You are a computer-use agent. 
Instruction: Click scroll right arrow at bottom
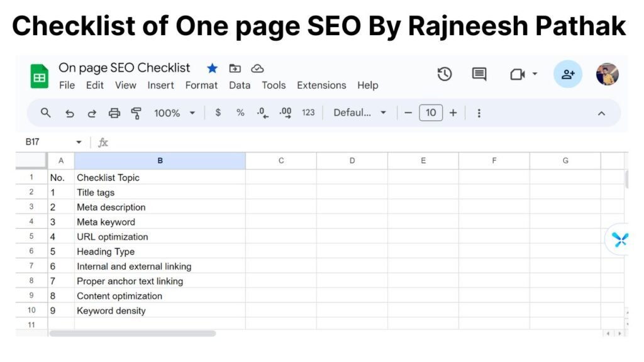619,334
